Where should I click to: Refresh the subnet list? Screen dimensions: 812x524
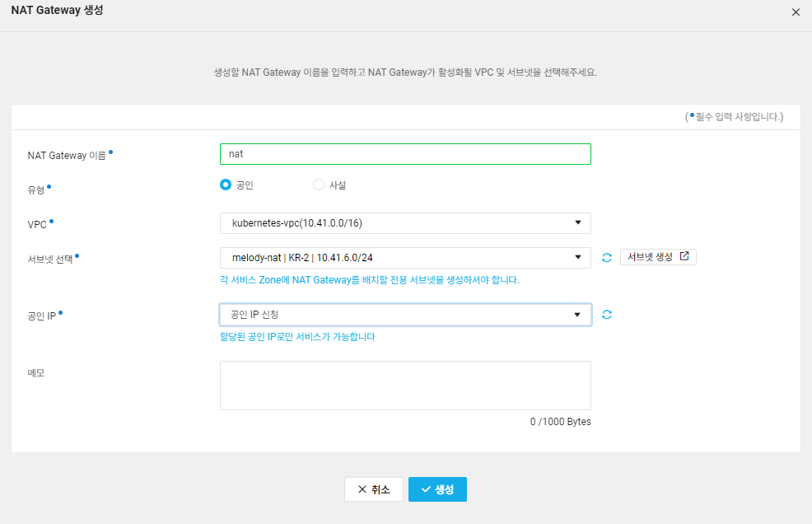tap(607, 258)
